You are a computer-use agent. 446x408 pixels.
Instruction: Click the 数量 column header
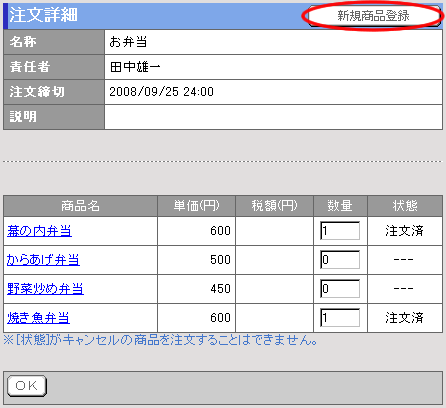340,206
